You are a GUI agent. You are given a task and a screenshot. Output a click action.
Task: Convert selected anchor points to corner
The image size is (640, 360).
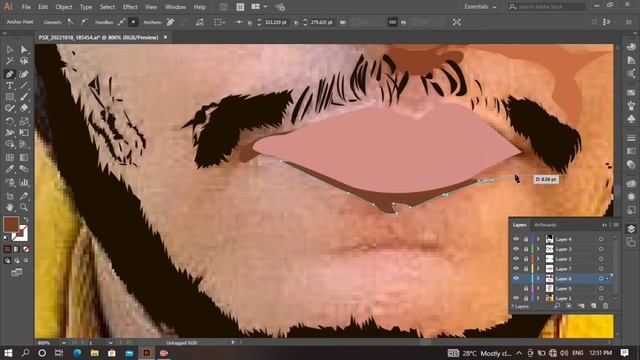click(70, 22)
